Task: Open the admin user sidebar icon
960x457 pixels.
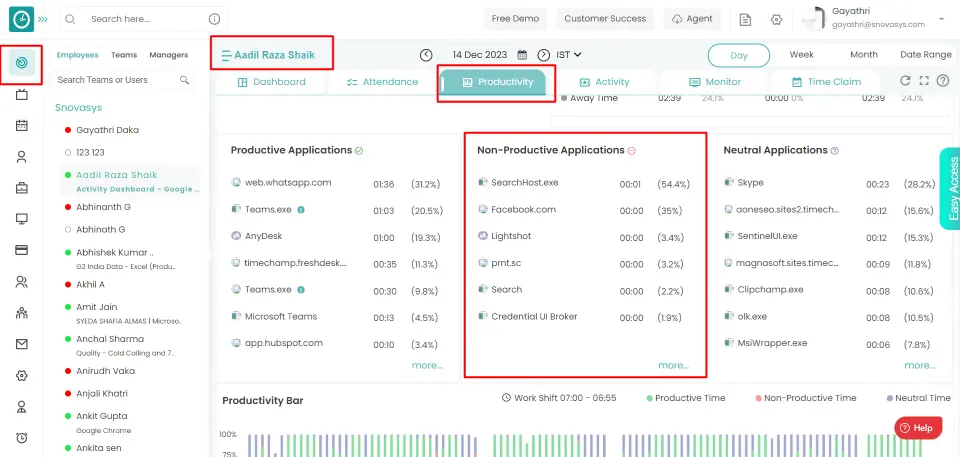Action: [x=21, y=407]
